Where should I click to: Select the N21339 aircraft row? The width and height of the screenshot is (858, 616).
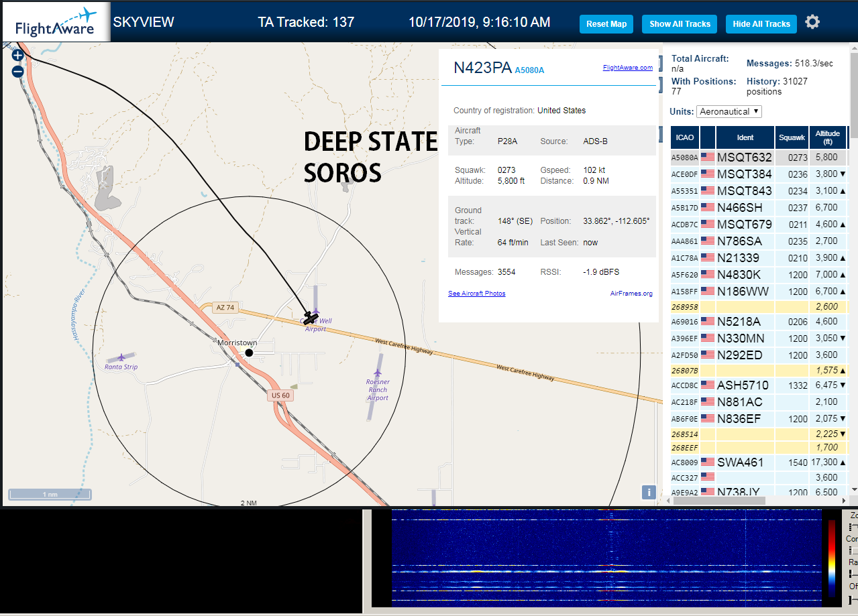759,258
